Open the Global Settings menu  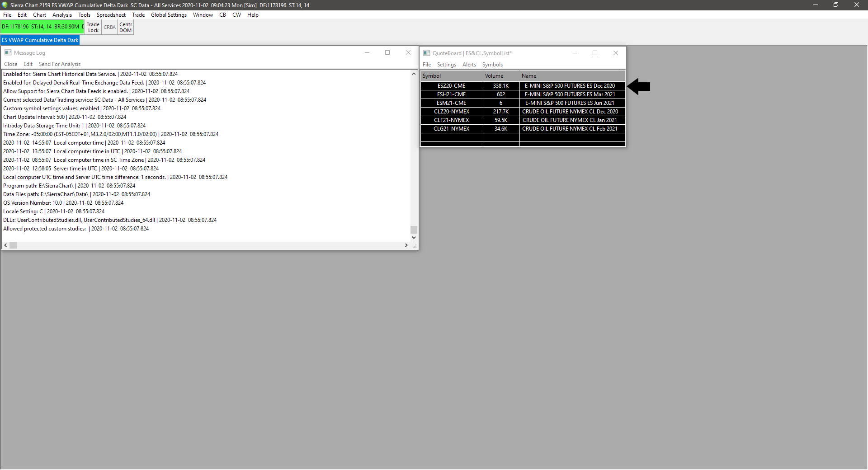[169, 15]
